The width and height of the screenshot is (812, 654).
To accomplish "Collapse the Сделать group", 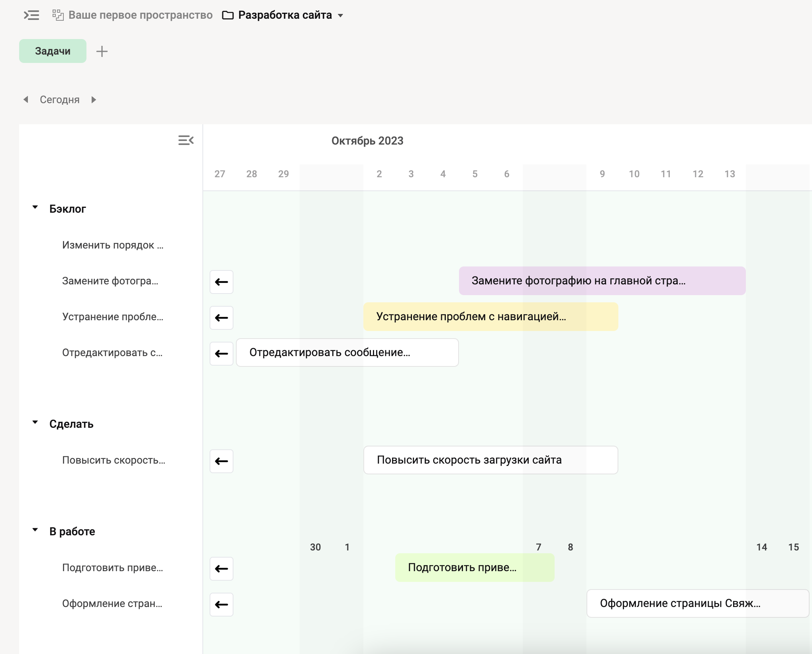I will [x=35, y=423].
